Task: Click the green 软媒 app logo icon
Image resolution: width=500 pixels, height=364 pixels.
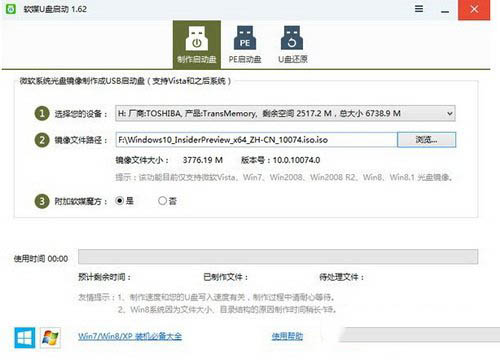Action: click(11, 9)
